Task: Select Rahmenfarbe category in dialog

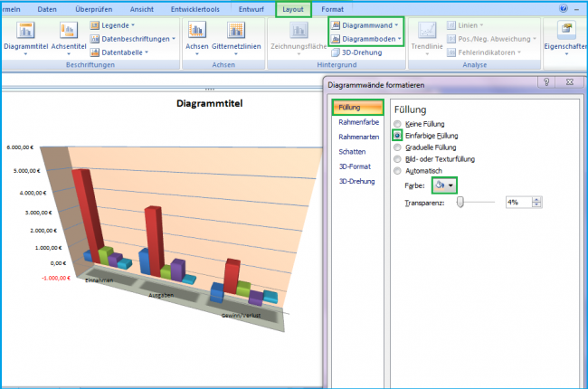Action: pyautogui.click(x=358, y=122)
